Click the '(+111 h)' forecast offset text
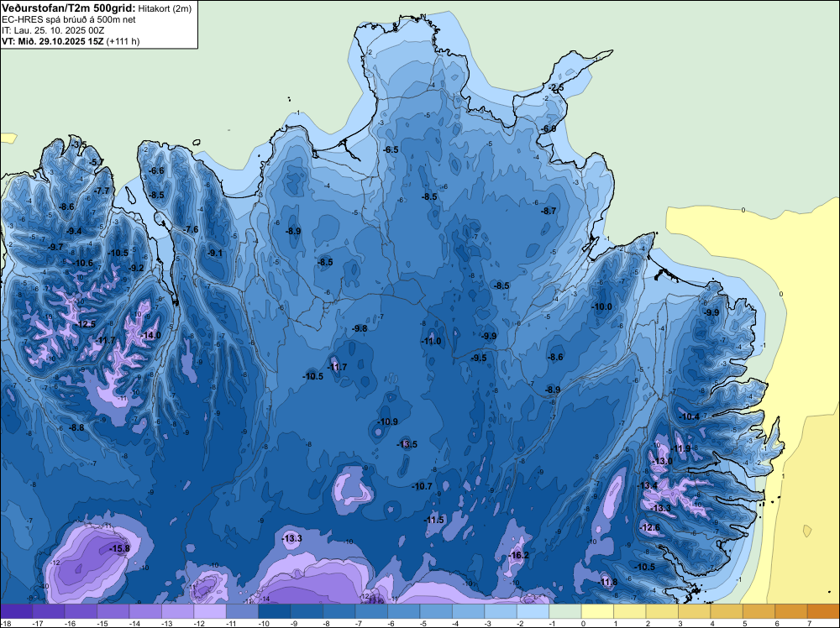The image size is (840, 628). click(x=123, y=41)
